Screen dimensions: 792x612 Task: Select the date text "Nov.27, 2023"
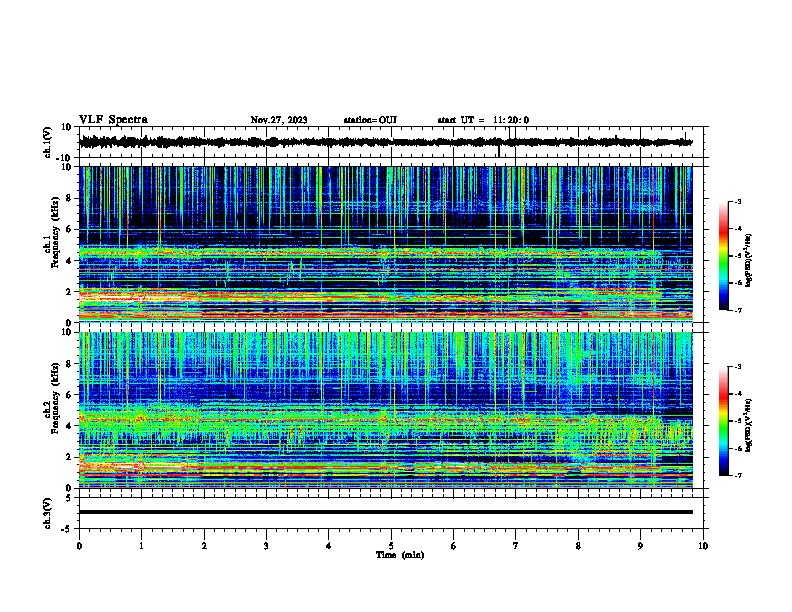[279, 120]
